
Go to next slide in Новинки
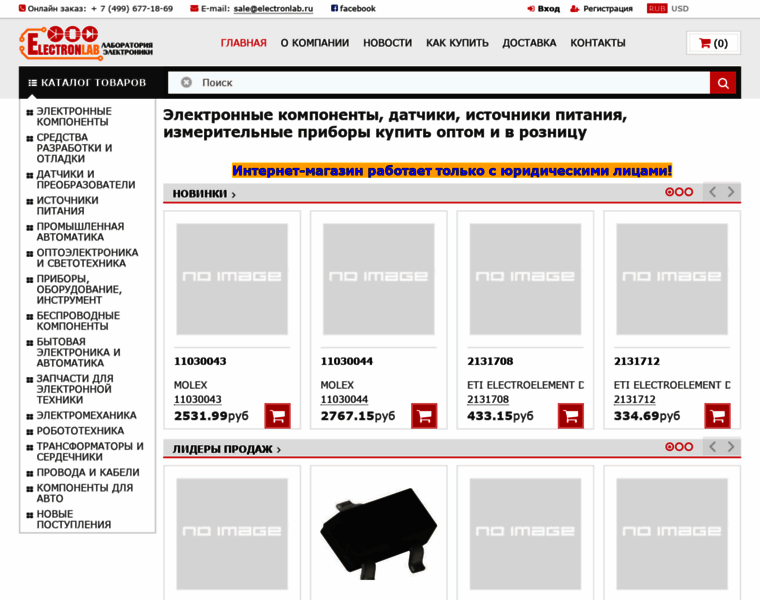(731, 192)
